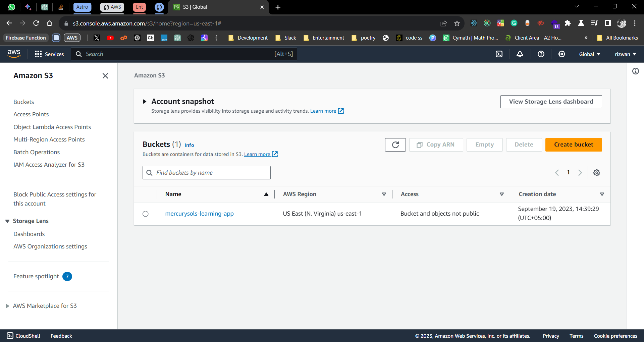The height and width of the screenshot is (342, 644).
Task: Open Object Lambda Access Points
Action: [52, 127]
